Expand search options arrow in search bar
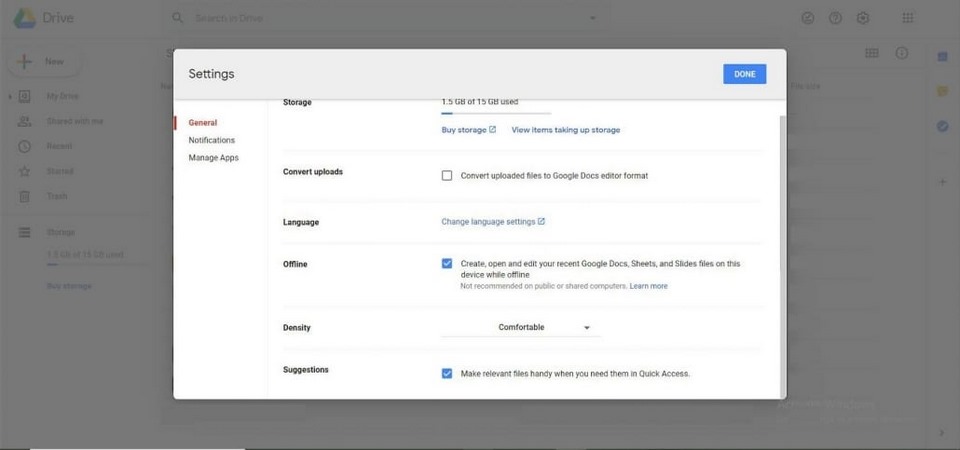Image resolution: width=960 pixels, height=450 pixels. tap(592, 18)
